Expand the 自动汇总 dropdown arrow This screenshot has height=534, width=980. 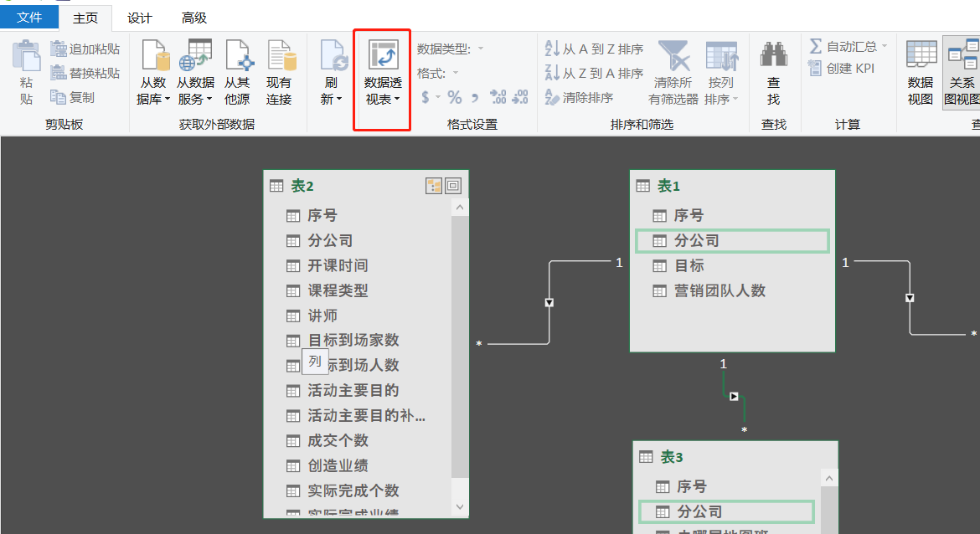884,46
